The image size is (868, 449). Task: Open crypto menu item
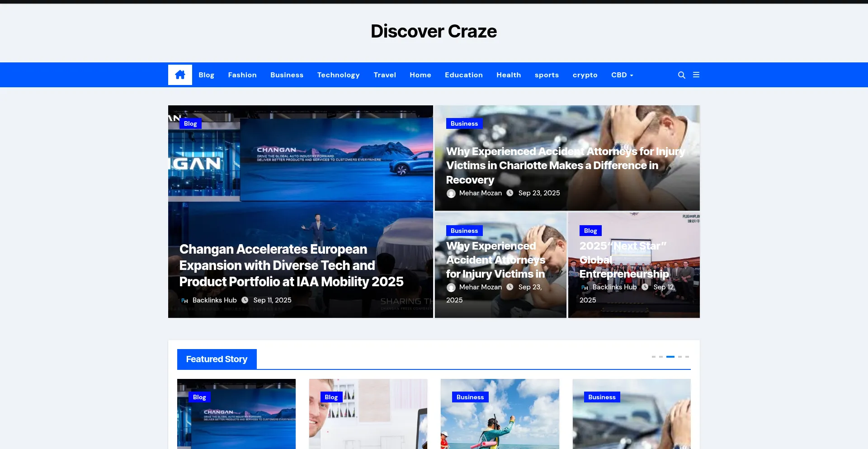click(x=585, y=75)
